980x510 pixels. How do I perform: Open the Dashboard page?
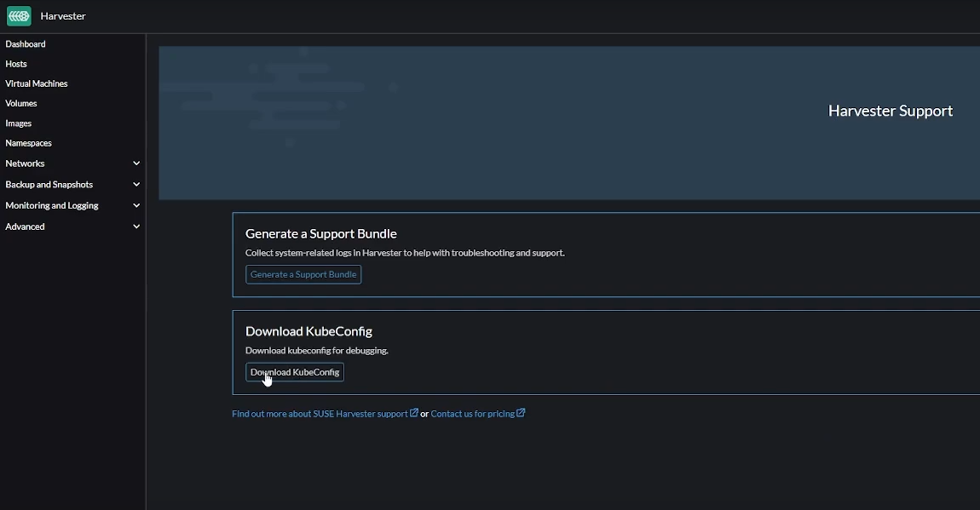[26, 43]
